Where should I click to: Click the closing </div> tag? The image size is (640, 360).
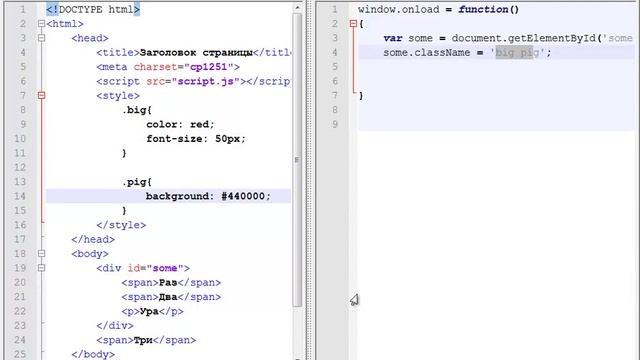[115, 325]
